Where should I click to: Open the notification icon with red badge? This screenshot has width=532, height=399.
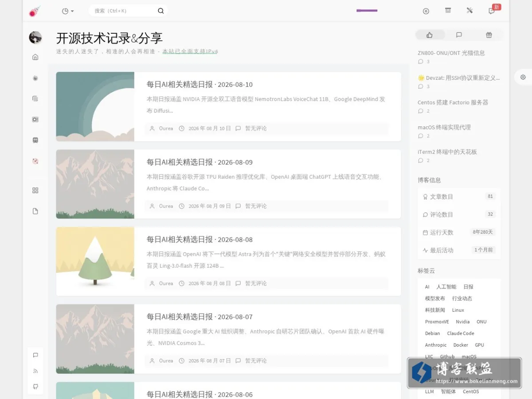point(492,11)
